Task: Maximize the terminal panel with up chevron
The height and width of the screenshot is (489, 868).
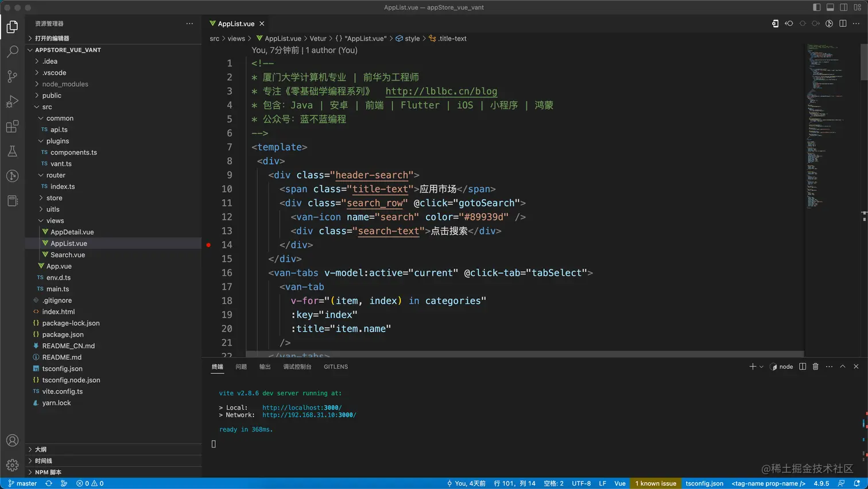Action: [x=843, y=367]
